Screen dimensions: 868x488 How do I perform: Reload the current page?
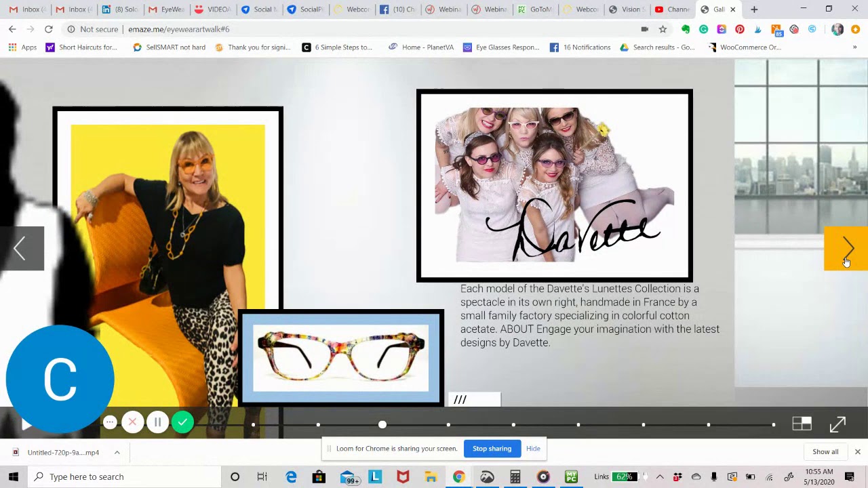coord(49,29)
